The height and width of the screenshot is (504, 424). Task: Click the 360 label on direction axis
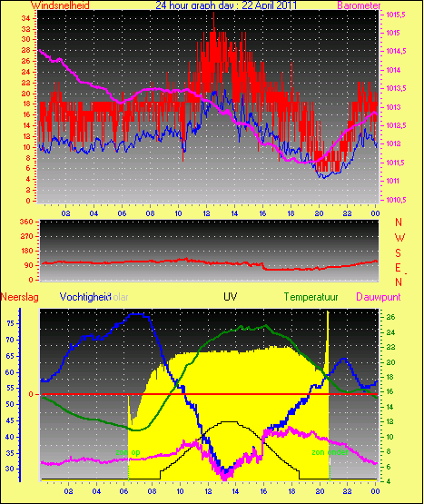(x=26, y=222)
